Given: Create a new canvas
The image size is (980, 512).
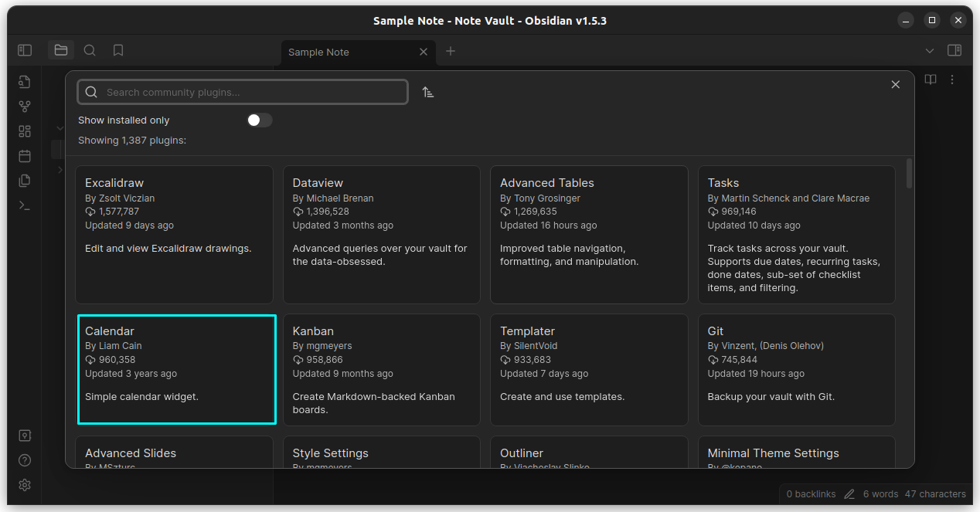Looking at the screenshot, I should (x=25, y=131).
